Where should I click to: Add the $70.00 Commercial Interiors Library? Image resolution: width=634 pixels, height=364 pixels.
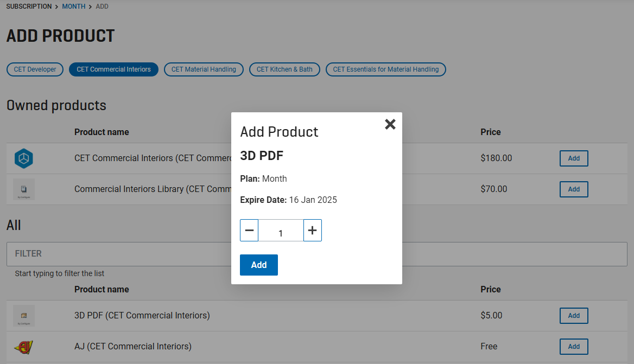[x=574, y=189]
